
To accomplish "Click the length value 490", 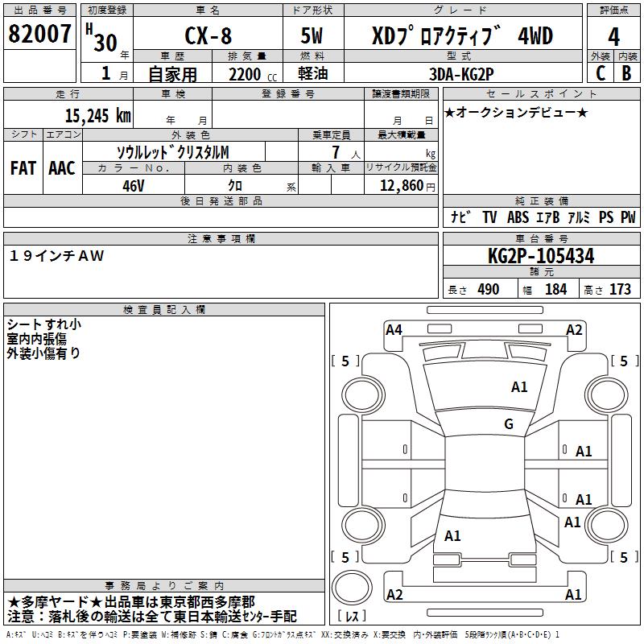I will coord(489,289).
